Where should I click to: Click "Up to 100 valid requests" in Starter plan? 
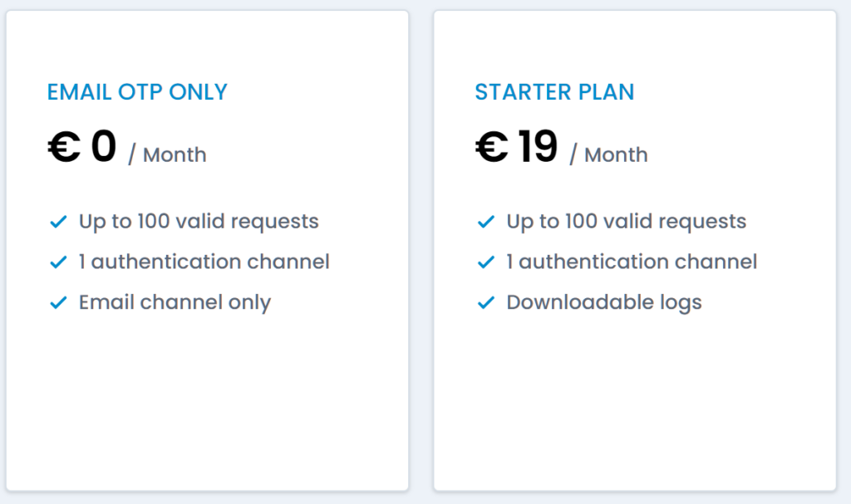pos(627,222)
